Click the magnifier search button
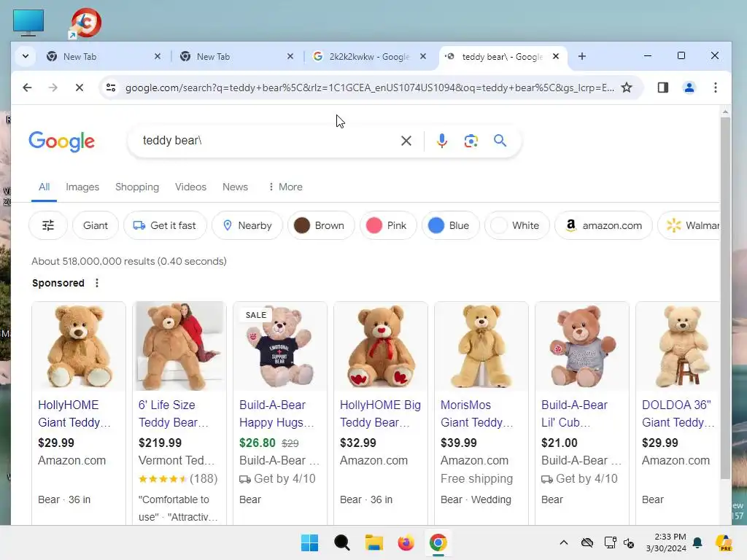 (500, 141)
